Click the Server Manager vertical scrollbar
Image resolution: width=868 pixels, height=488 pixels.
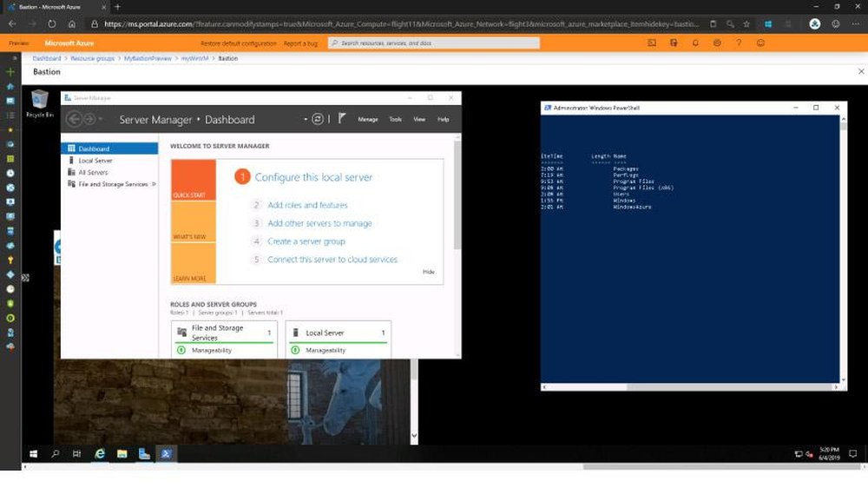point(457,194)
